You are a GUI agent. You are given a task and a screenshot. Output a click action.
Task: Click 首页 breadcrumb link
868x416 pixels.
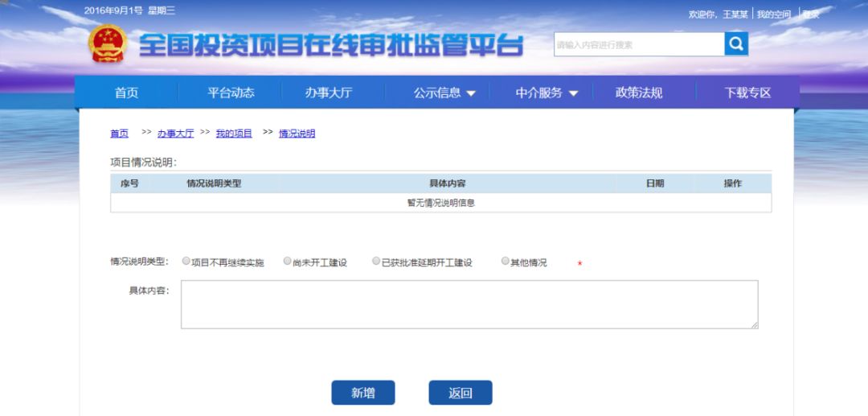coord(119,134)
